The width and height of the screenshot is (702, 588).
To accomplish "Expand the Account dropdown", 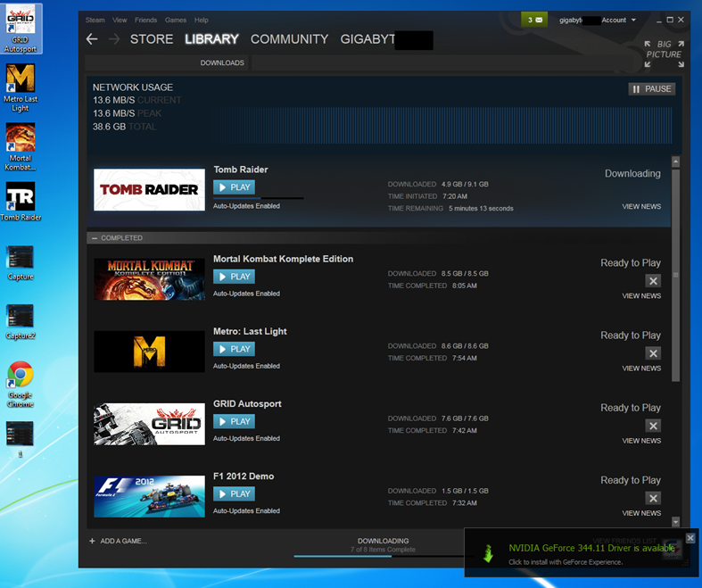I will tap(619, 21).
